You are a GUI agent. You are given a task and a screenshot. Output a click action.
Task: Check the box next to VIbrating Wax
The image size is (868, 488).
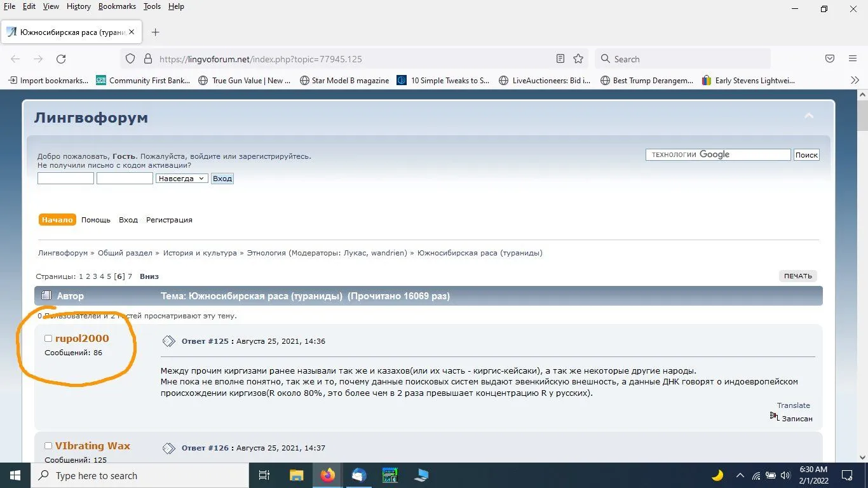pyautogui.click(x=48, y=446)
